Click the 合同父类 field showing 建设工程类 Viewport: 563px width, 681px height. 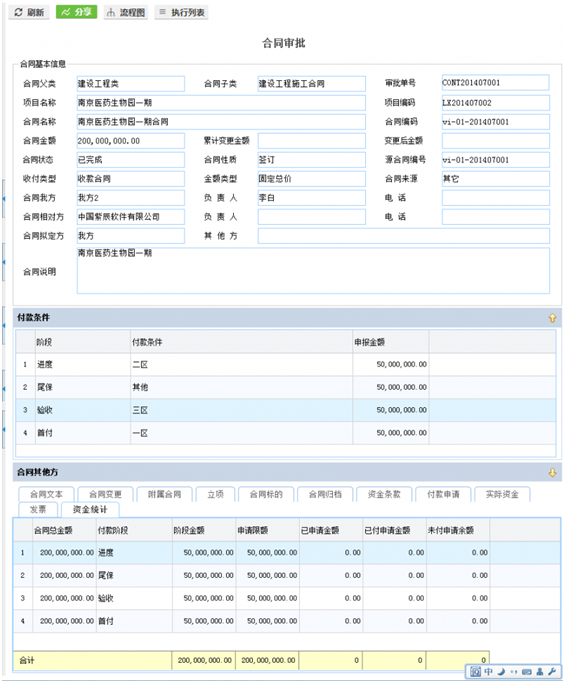pos(131,84)
